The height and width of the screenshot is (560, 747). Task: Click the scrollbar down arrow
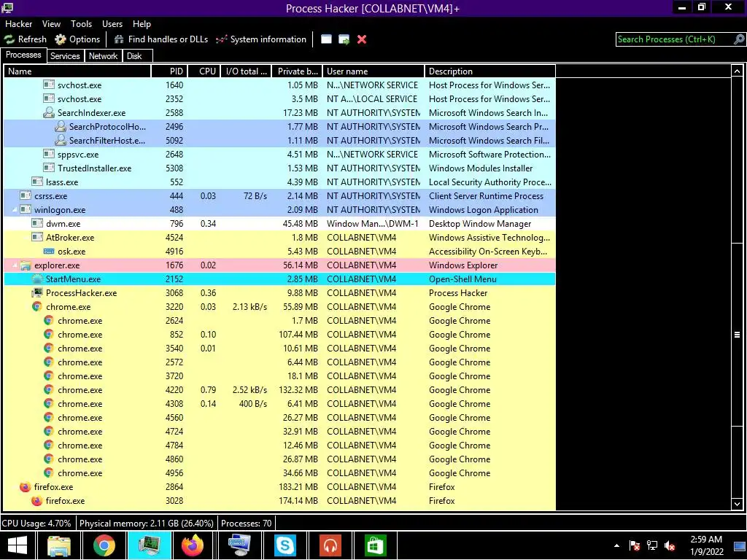[x=737, y=504]
